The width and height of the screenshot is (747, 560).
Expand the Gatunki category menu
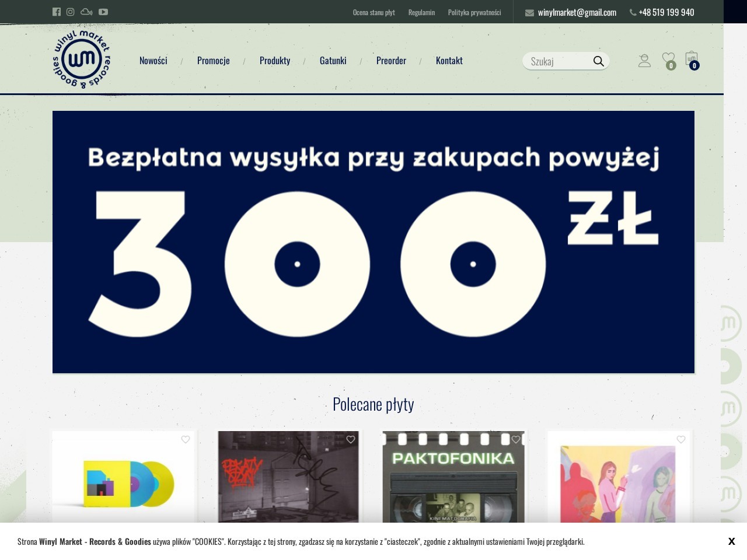tap(333, 60)
